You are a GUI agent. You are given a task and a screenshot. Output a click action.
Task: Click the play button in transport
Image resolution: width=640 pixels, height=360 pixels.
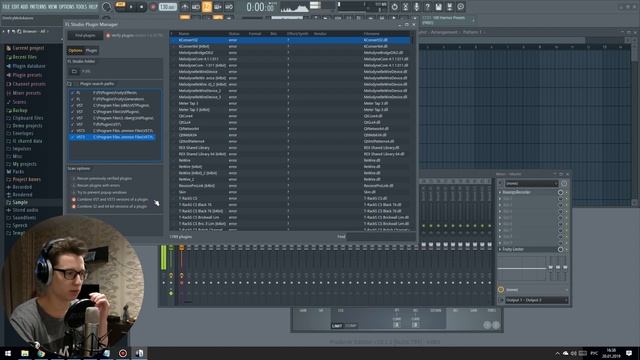(x=131, y=7)
